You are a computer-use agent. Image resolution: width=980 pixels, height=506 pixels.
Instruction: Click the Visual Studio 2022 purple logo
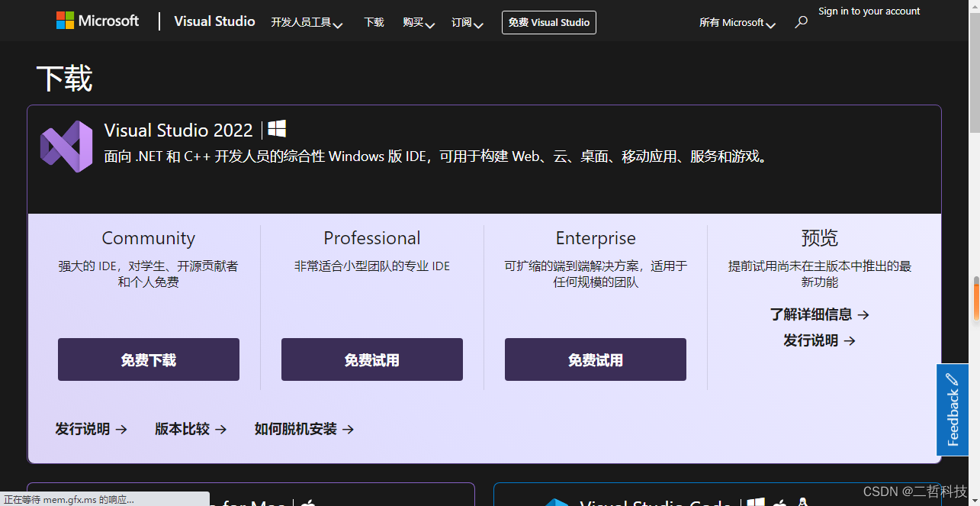[x=66, y=146]
